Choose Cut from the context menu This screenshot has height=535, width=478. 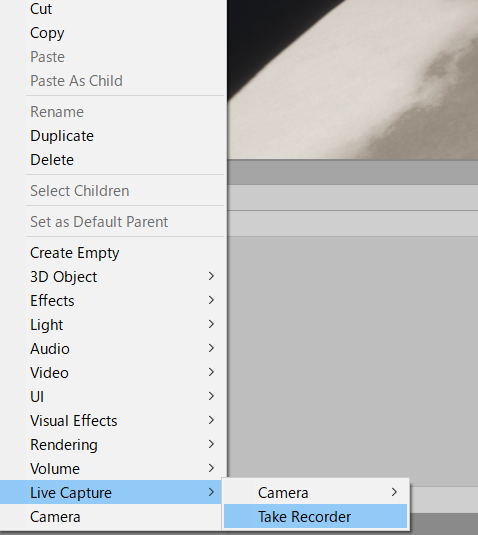point(113,9)
